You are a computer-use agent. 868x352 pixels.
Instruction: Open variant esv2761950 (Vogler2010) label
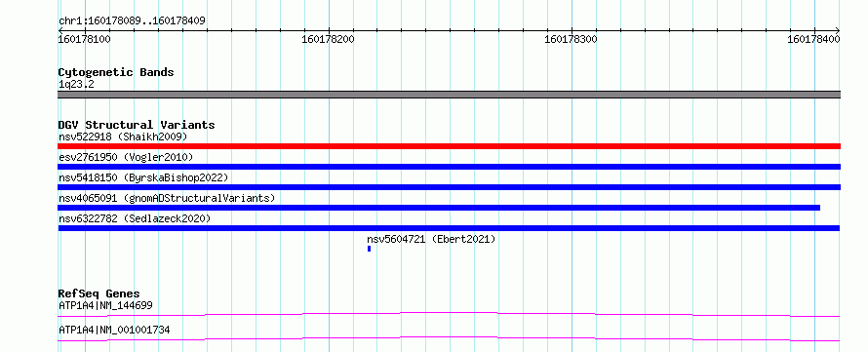click(126, 157)
